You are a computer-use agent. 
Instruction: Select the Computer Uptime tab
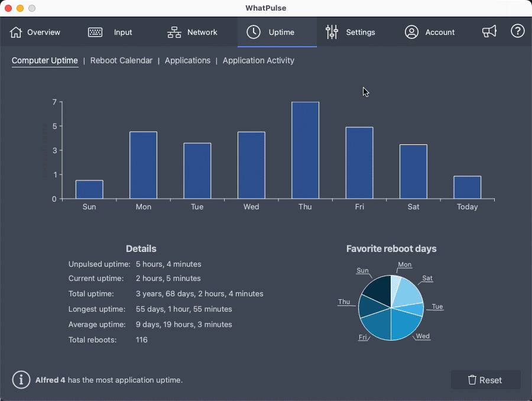point(44,60)
